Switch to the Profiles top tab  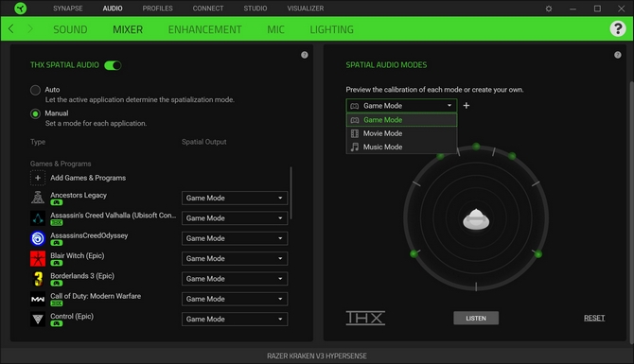coord(157,9)
